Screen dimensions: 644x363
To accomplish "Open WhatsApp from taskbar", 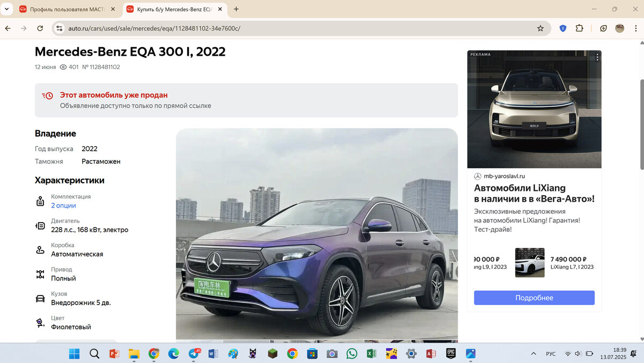I will click(x=352, y=353).
